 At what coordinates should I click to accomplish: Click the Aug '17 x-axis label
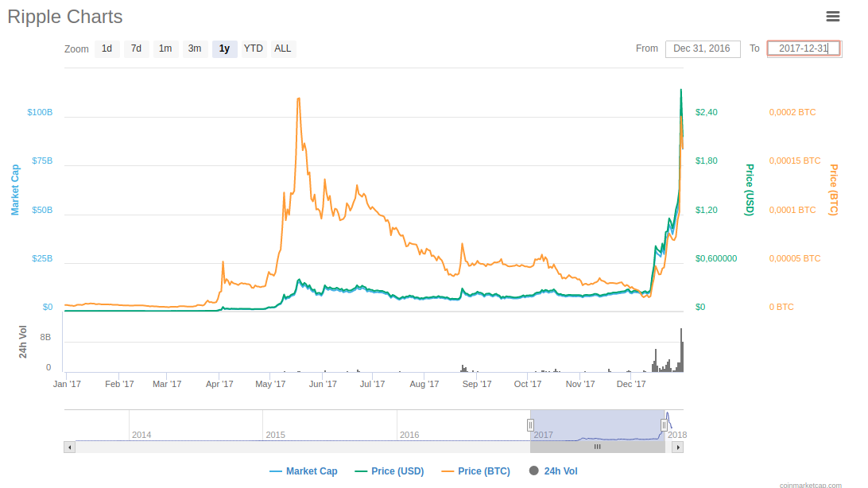(x=424, y=384)
